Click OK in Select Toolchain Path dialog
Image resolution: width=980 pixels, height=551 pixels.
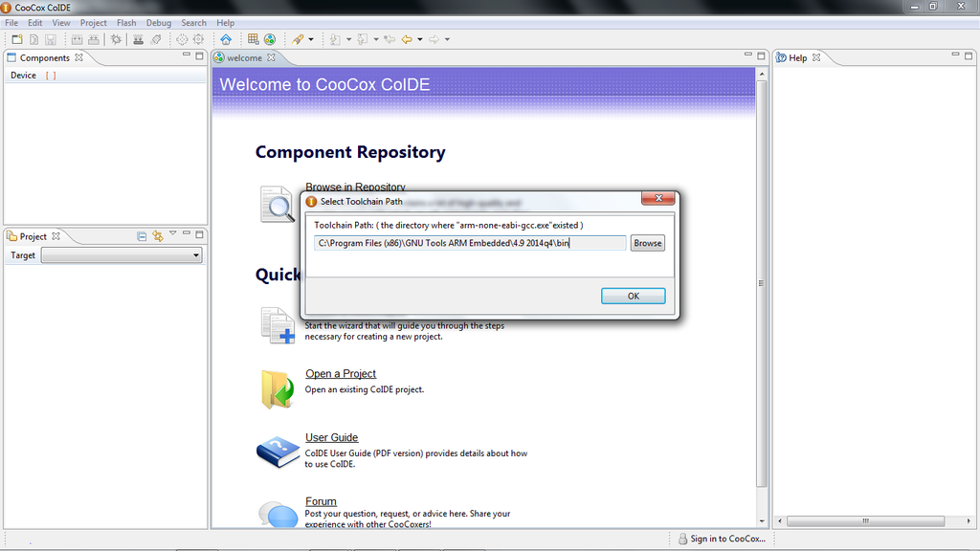(x=634, y=297)
